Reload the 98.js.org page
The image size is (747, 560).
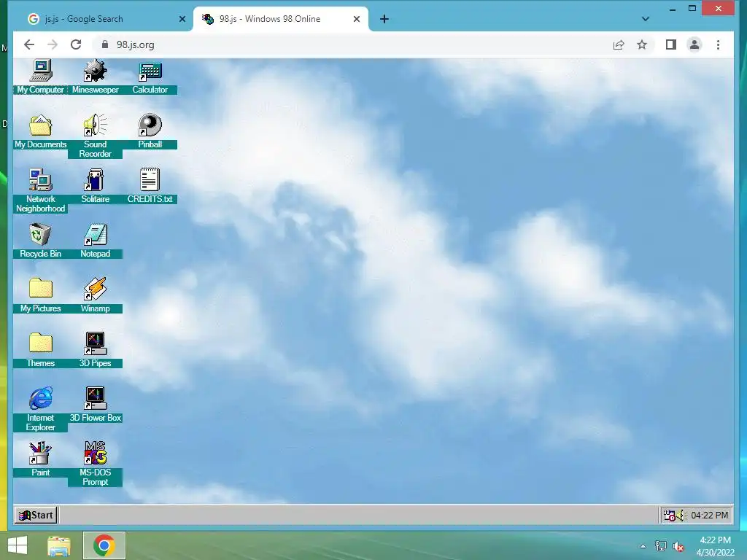click(76, 44)
